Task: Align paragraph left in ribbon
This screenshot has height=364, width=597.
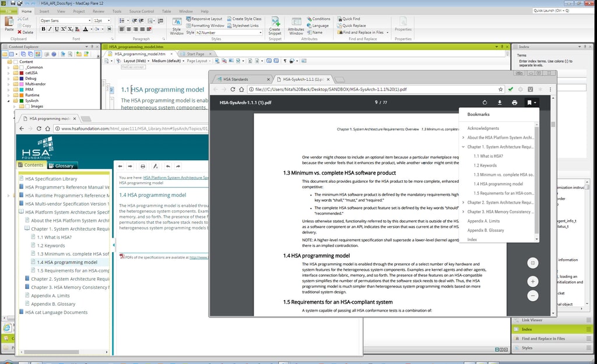Action: [122, 29]
